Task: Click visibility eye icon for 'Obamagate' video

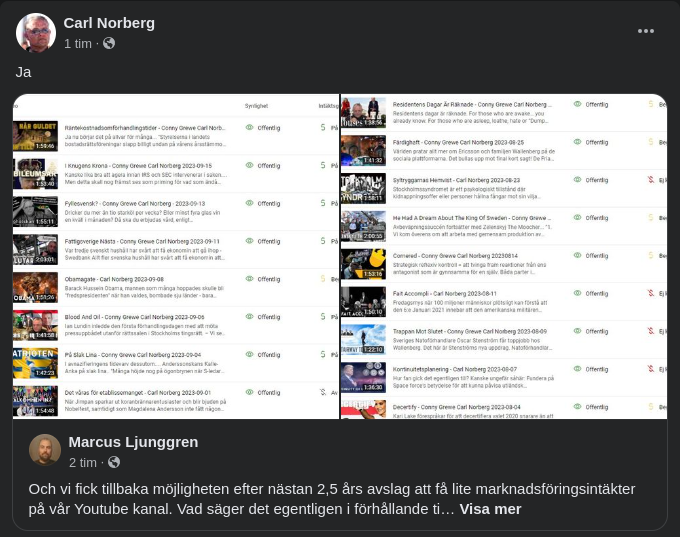Action: (250, 279)
